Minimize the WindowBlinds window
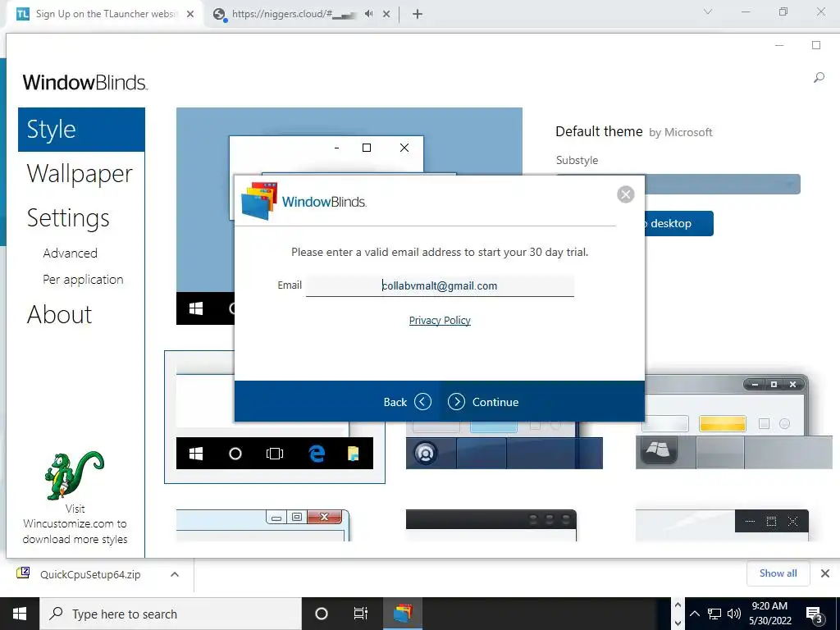 pos(779,45)
